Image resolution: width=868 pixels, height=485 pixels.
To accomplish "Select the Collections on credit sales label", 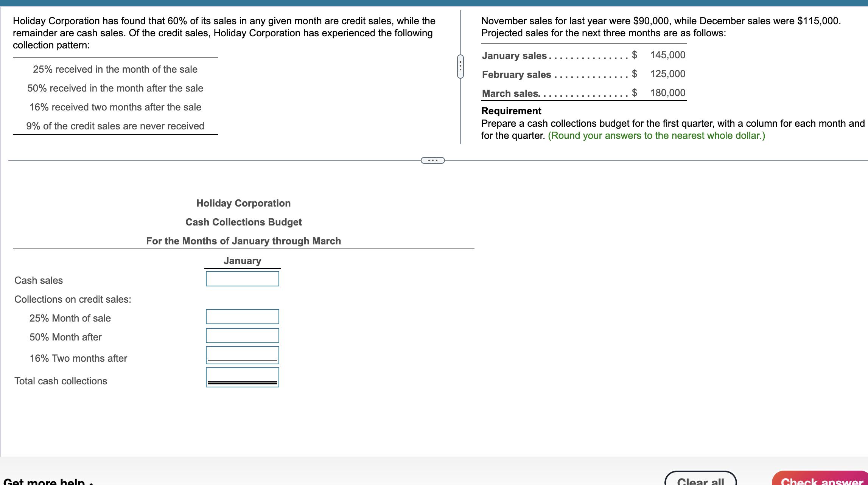I will [x=72, y=299].
